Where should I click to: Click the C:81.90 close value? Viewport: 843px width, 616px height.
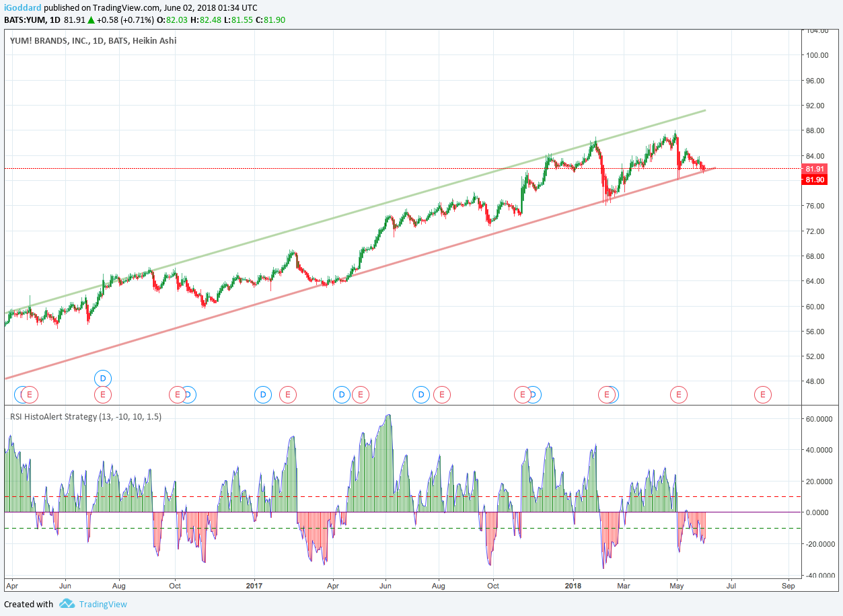click(x=270, y=20)
